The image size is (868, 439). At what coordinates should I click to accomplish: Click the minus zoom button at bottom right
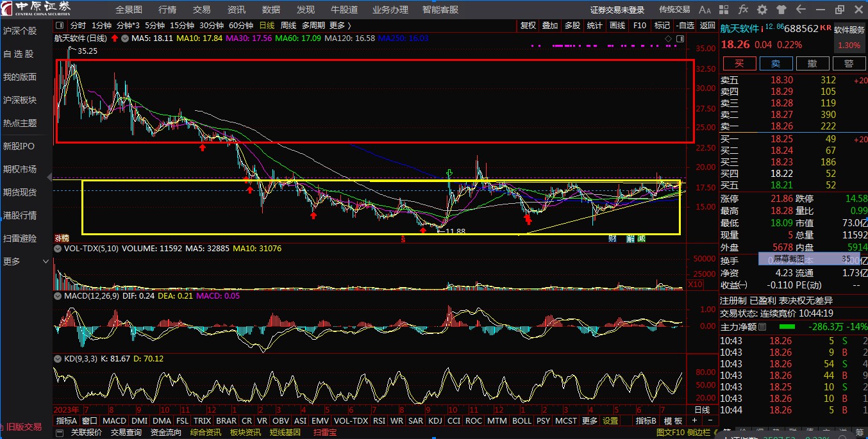710,421
